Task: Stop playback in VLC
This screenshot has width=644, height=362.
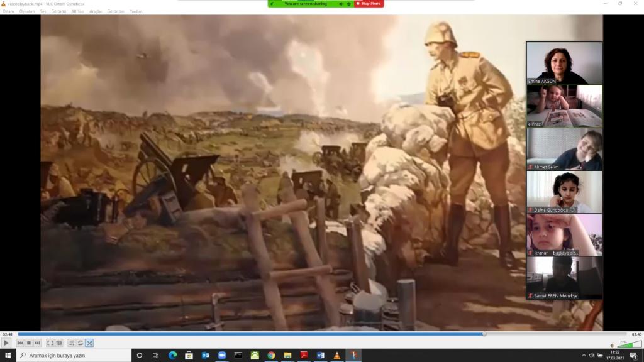Action: coord(29,343)
